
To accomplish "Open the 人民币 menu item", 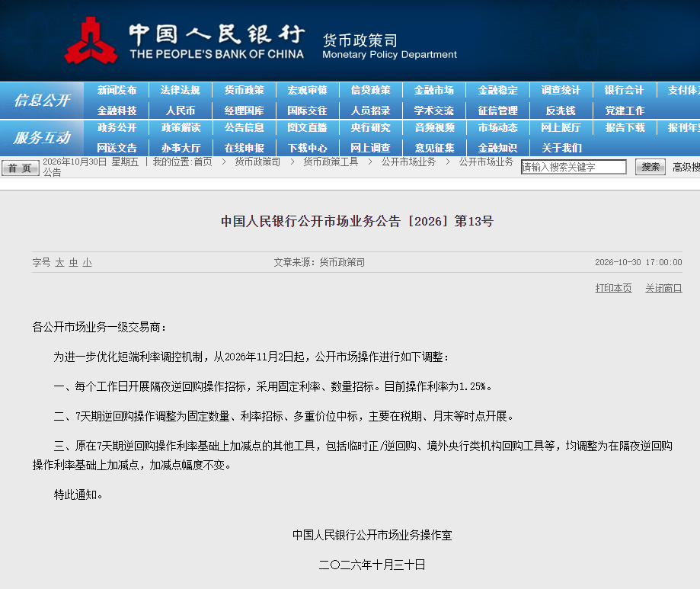I will 181,110.
